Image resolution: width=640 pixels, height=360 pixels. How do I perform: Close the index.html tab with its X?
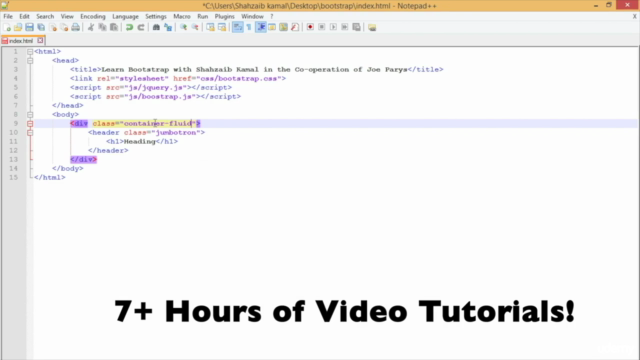pyautogui.click(x=40, y=40)
